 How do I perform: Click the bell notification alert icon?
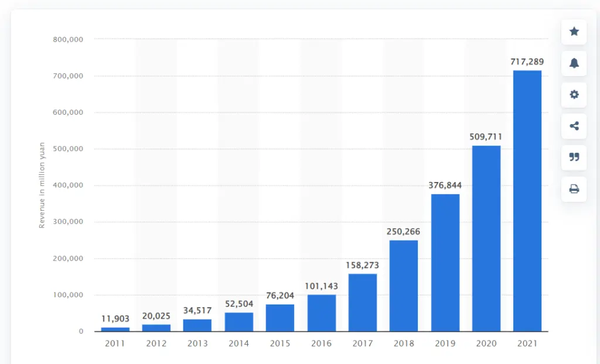pyautogui.click(x=574, y=63)
